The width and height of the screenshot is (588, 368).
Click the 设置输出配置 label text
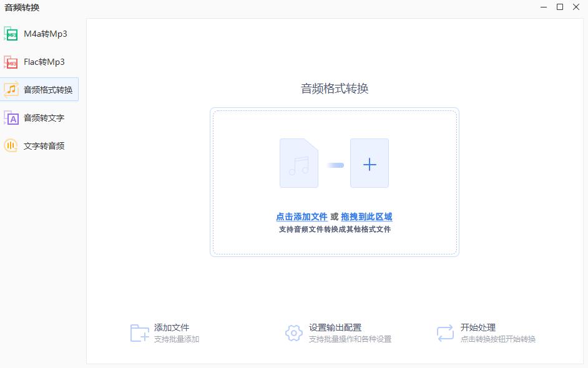coord(335,326)
